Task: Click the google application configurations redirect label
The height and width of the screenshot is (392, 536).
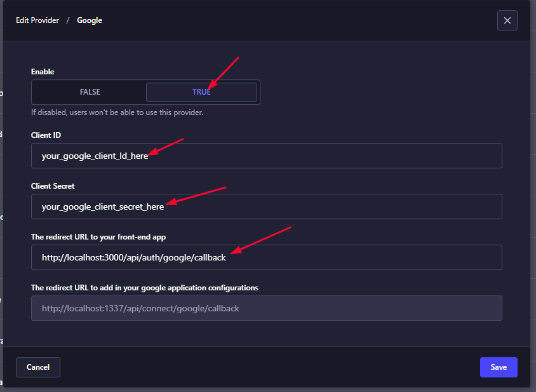Action: coord(145,288)
